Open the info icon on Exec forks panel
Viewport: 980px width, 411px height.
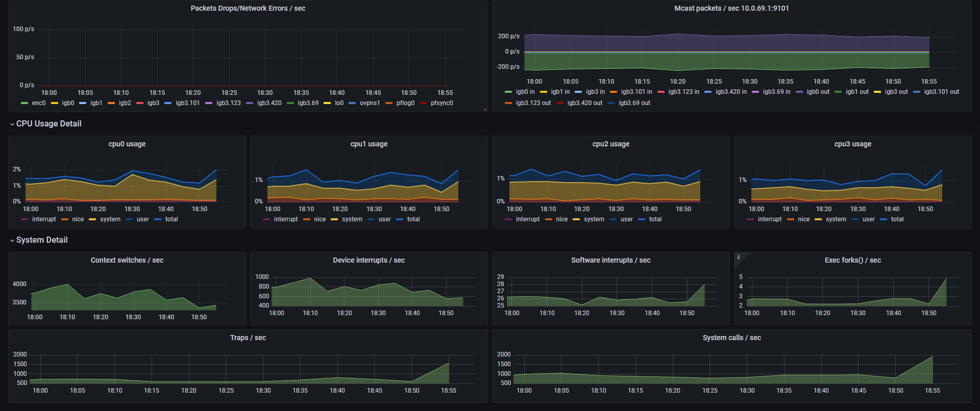click(x=738, y=257)
